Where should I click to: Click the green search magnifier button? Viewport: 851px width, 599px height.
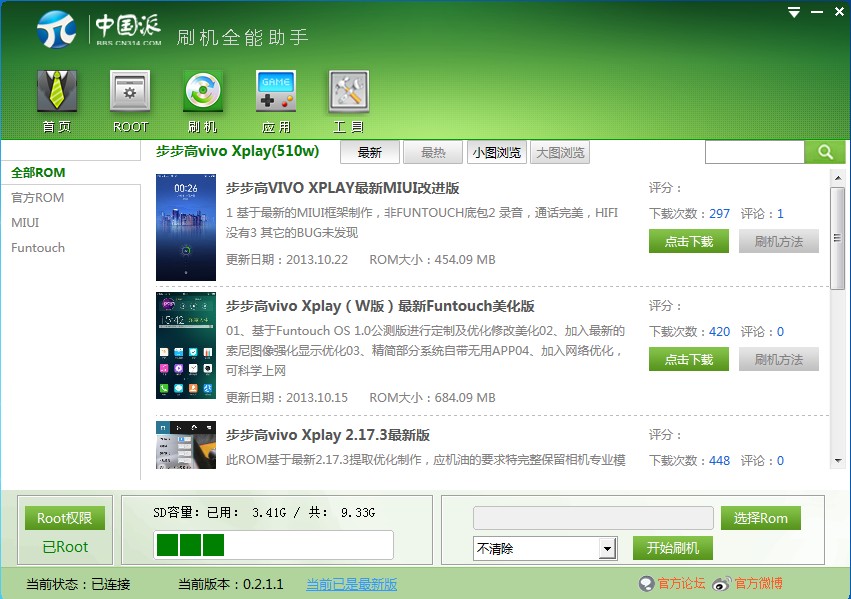point(825,152)
